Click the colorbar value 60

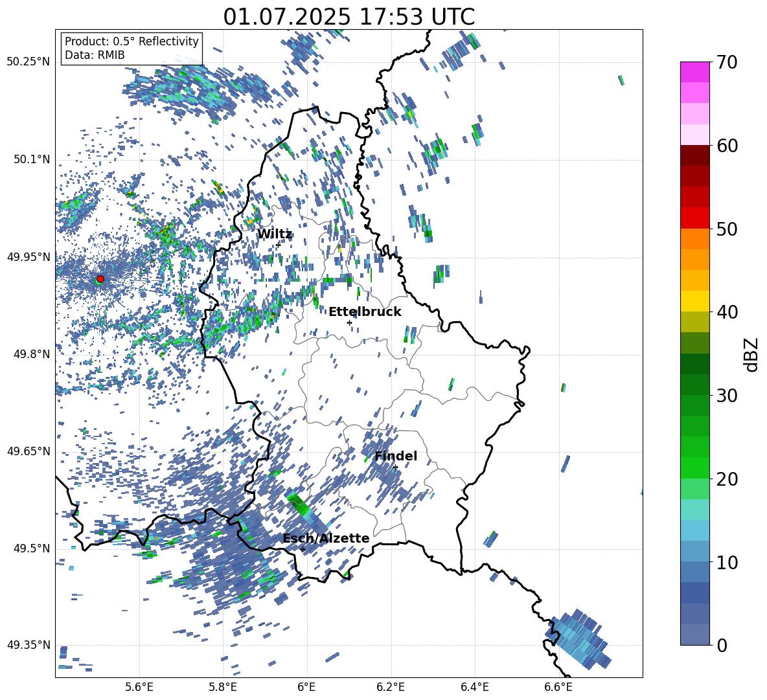tap(727, 146)
